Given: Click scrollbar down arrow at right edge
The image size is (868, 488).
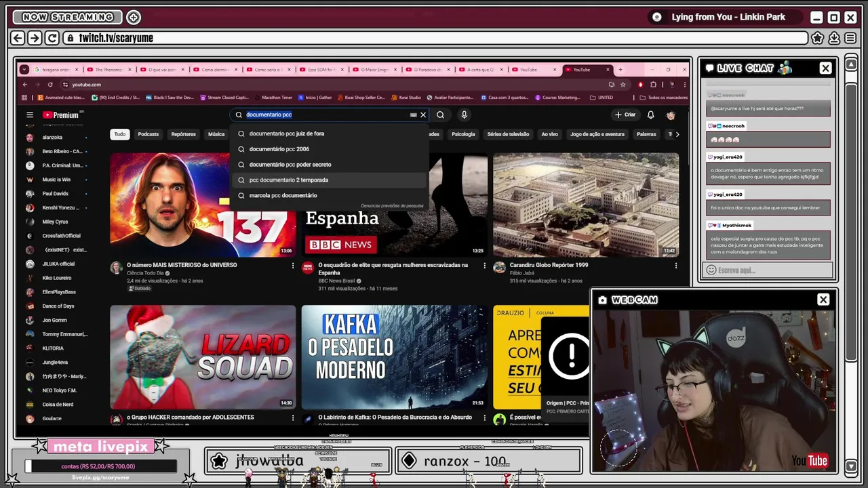Looking at the screenshot, I should (852, 466).
